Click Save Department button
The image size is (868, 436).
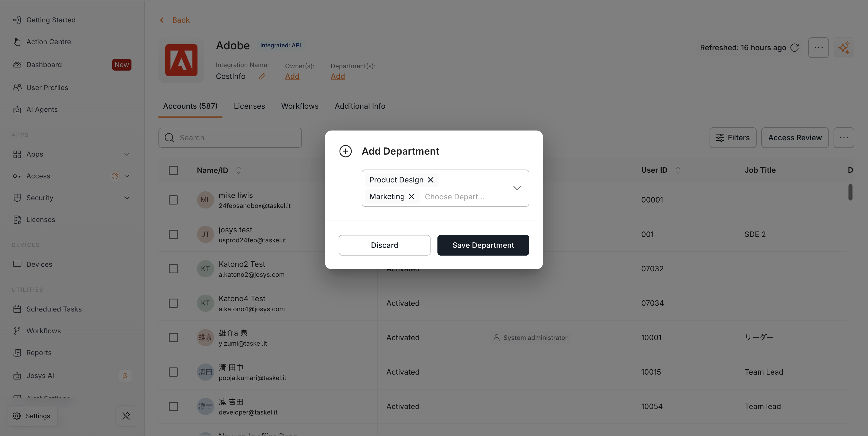(x=483, y=245)
